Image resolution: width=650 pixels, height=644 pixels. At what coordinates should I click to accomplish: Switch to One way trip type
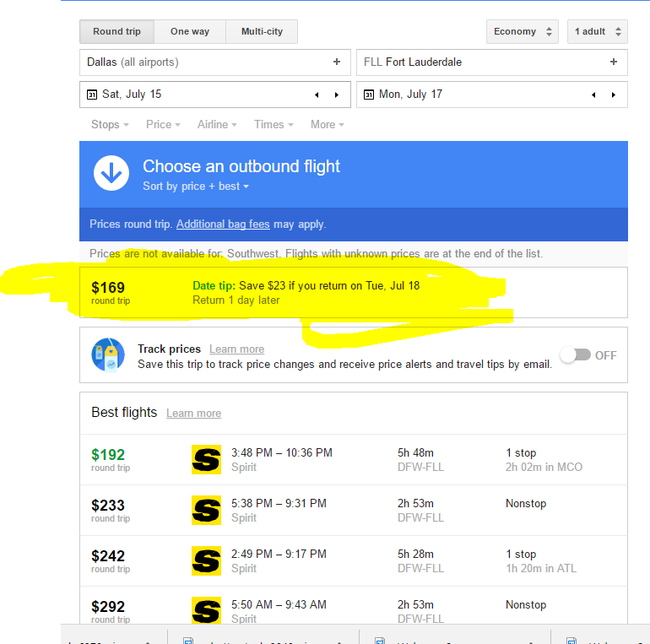pos(190,31)
